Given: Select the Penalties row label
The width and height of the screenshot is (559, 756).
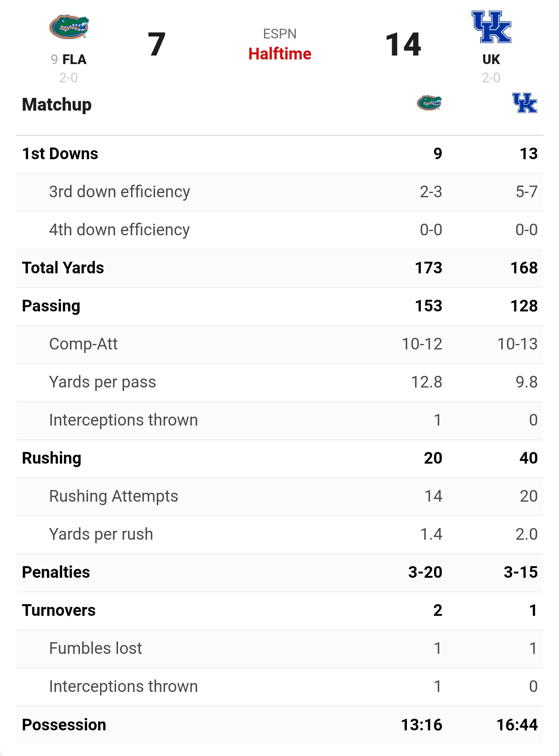Looking at the screenshot, I should pyautogui.click(x=56, y=572).
